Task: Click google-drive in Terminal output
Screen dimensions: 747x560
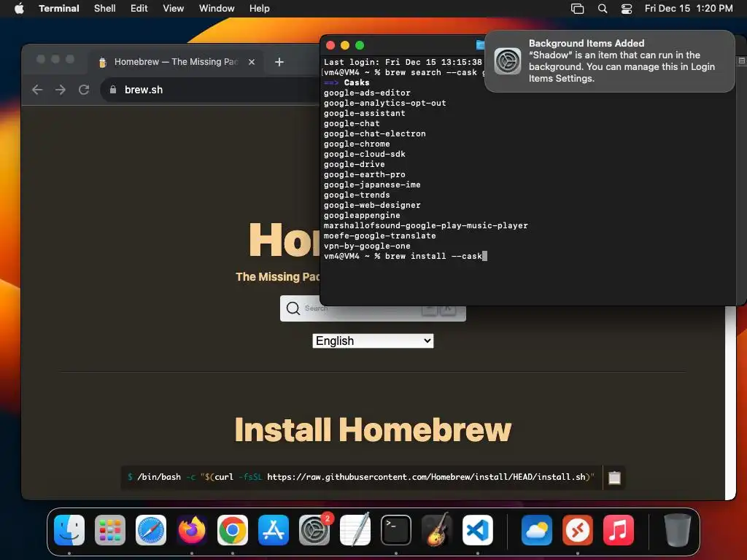Action: (x=355, y=164)
